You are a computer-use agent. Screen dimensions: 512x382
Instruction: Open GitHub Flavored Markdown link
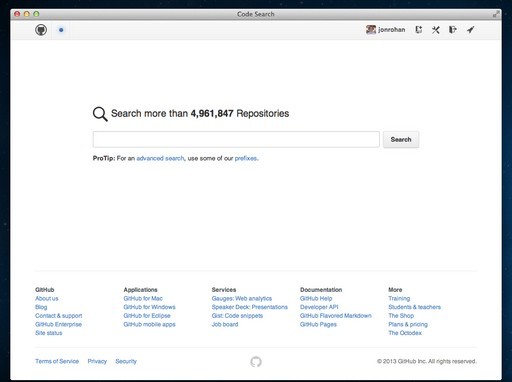[336, 316]
